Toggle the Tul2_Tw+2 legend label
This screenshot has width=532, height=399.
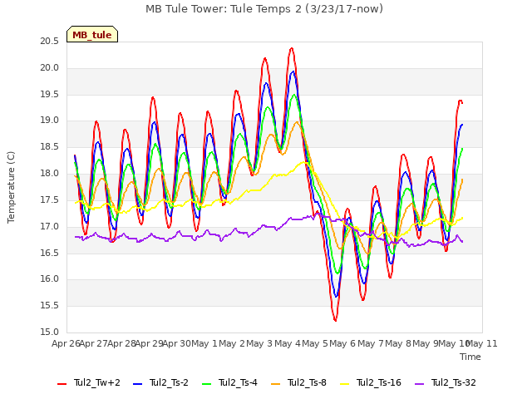click(97, 383)
